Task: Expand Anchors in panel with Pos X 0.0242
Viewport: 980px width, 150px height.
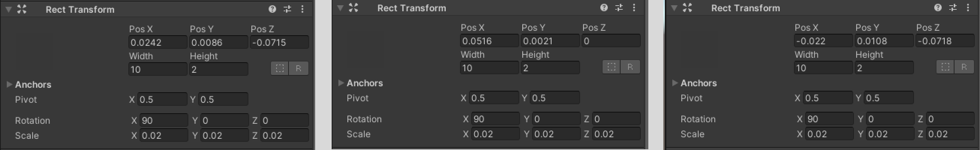Action: point(9,84)
